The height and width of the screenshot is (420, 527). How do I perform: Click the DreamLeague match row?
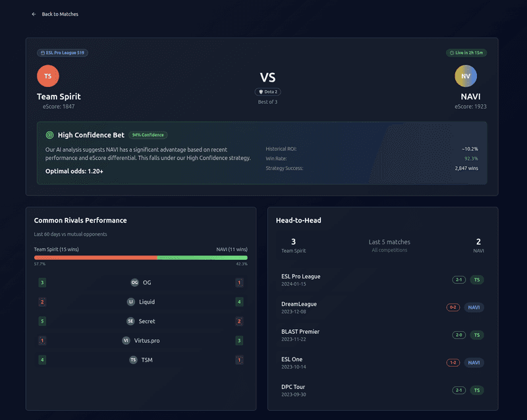tap(383, 307)
